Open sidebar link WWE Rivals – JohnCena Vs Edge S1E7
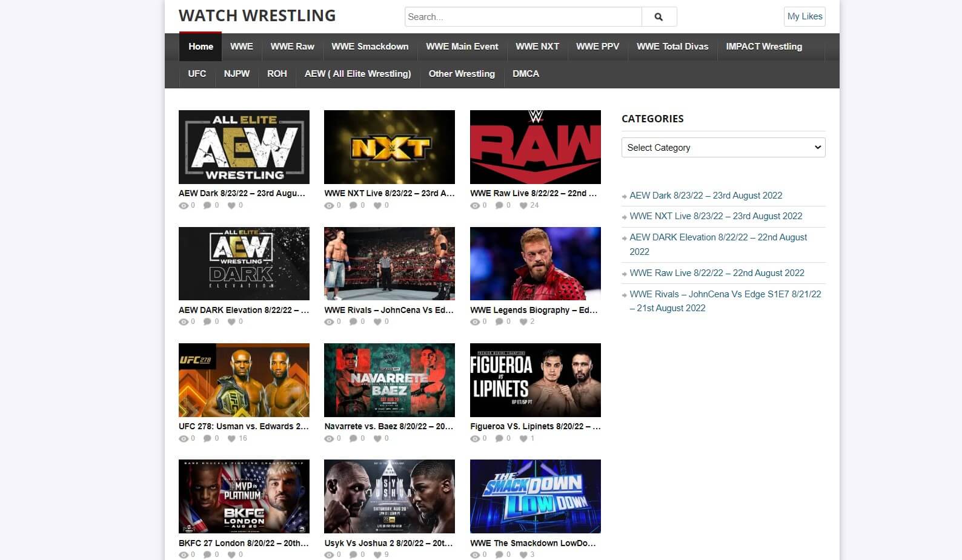The image size is (962, 560). click(x=725, y=301)
